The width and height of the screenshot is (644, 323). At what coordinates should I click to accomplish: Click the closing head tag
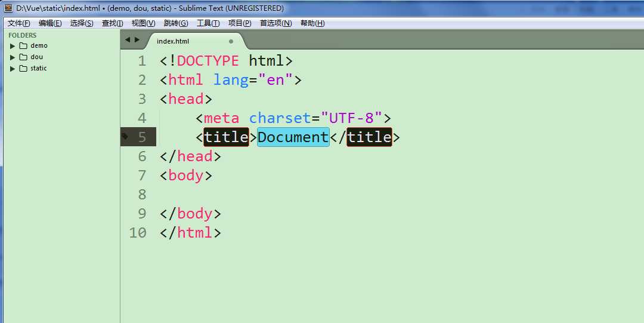coord(191,156)
